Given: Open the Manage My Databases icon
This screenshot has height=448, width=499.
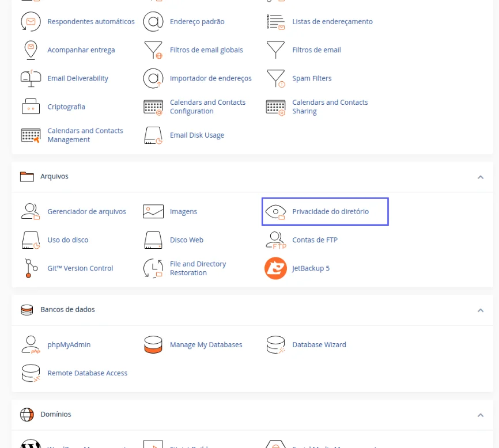Looking at the screenshot, I should pyautogui.click(x=153, y=345).
